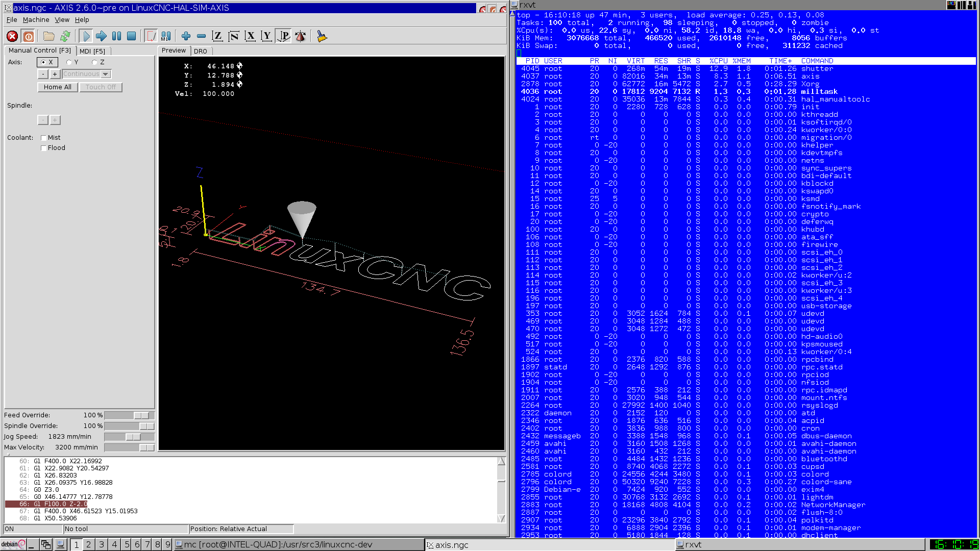
Task: Adjust the Feed Override slider
Action: point(129,416)
